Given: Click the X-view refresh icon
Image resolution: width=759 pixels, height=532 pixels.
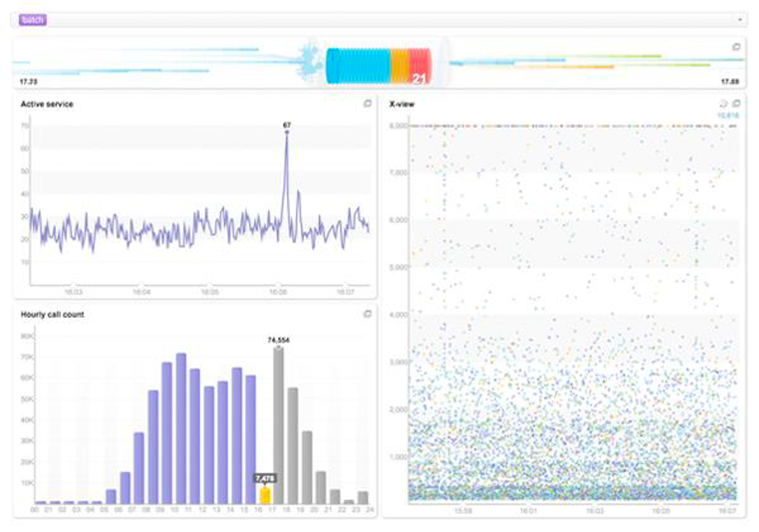Looking at the screenshot, I should [x=724, y=103].
